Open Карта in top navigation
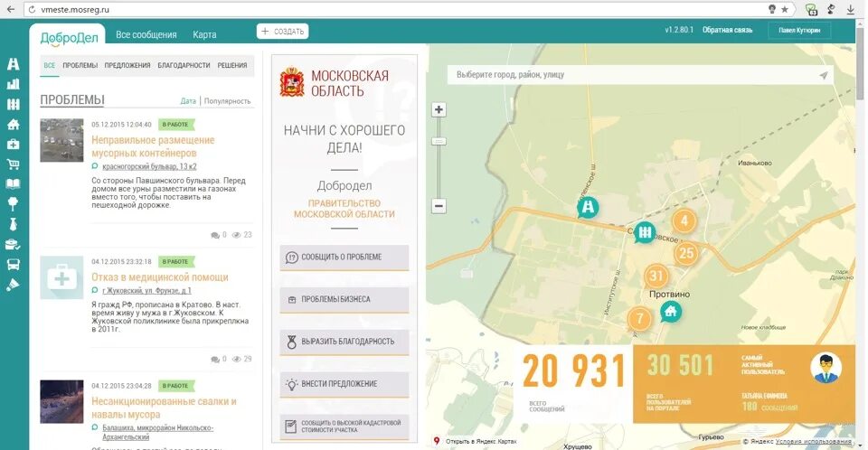 tap(204, 34)
